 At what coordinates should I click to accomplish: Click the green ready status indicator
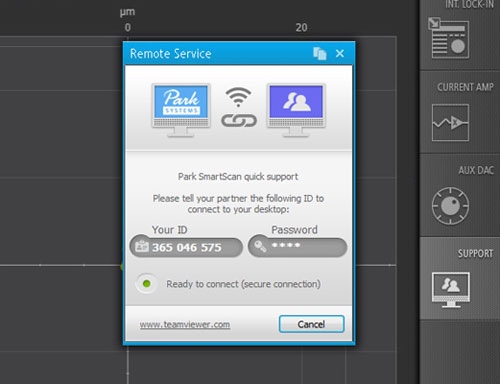pyautogui.click(x=146, y=284)
